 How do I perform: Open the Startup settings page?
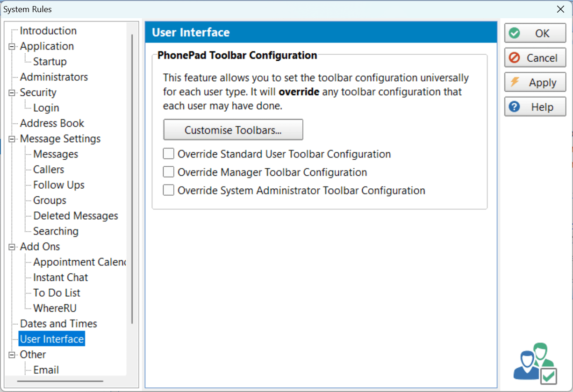(50, 62)
